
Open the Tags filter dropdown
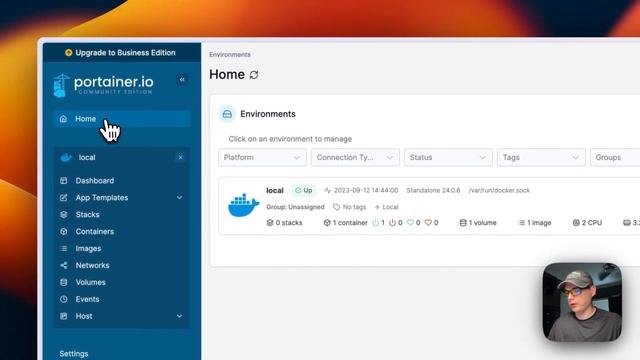click(x=541, y=158)
